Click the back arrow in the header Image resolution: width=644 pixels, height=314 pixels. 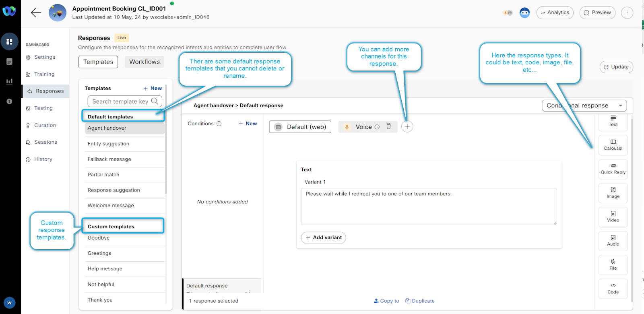(36, 13)
